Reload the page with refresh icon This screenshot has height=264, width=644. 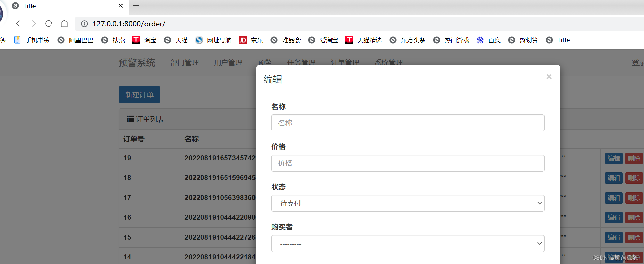click(x=49, y=24)
